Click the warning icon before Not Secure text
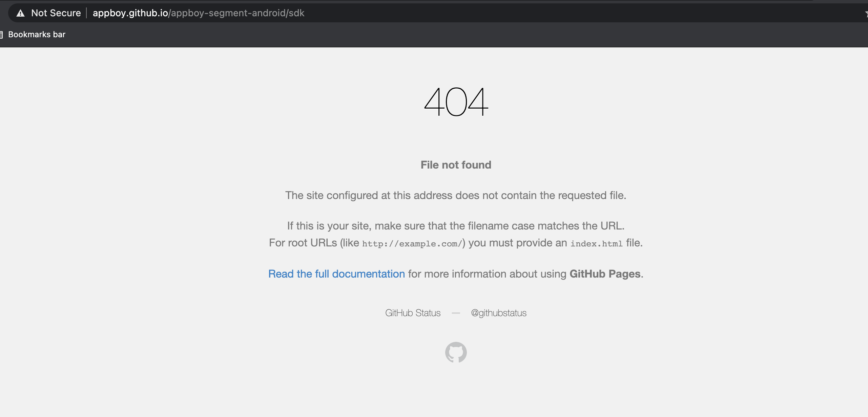Screen dimensions: 868x417 click(x=21, y=13)
